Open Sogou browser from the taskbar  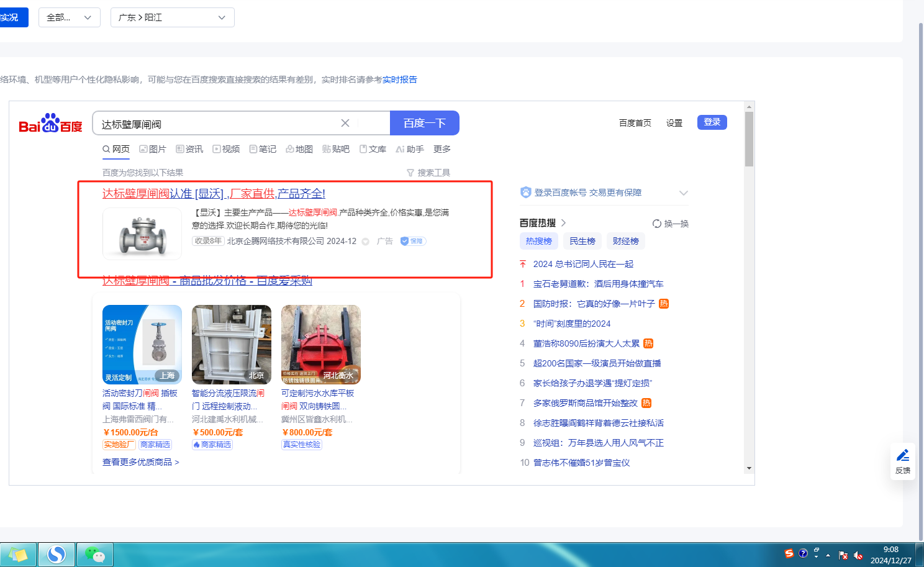tap(57, 555)
